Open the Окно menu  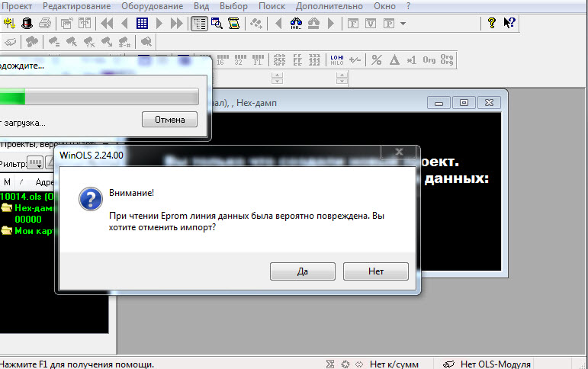[x=384, y=6]
